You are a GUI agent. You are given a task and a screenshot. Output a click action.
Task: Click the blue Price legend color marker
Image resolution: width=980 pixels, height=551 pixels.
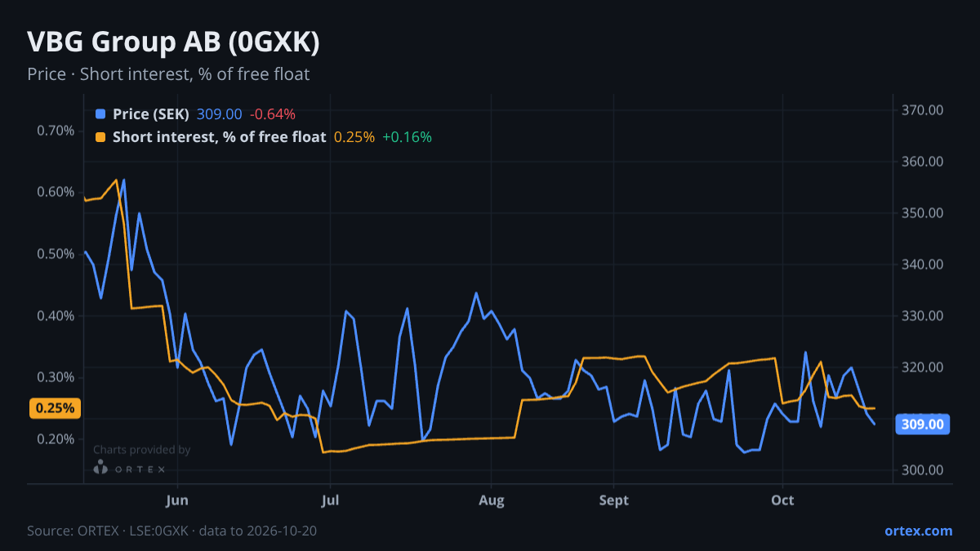pos(100,114)
